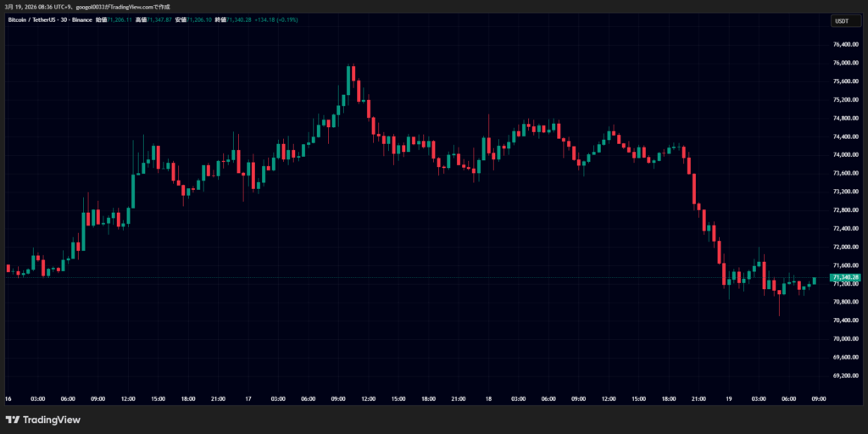Viewport: 868px width, 434px height.
Task: Click date 16 on the time axis
Action: point(8,398)
